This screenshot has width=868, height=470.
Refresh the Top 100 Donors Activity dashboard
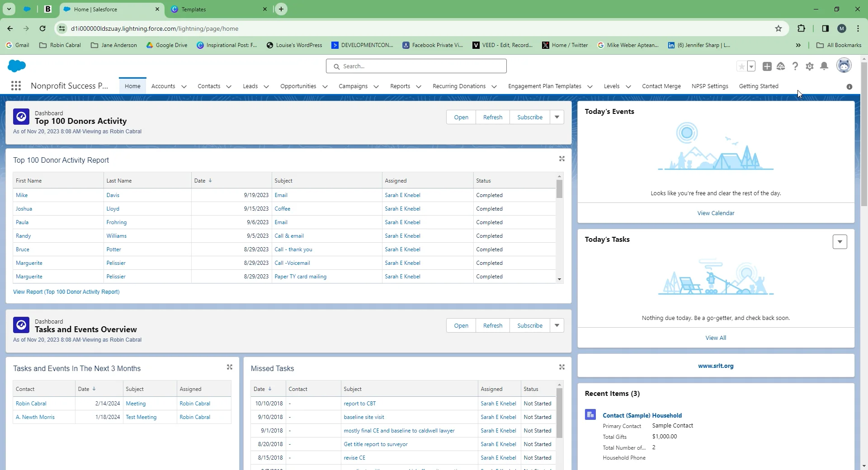point(493,117)
